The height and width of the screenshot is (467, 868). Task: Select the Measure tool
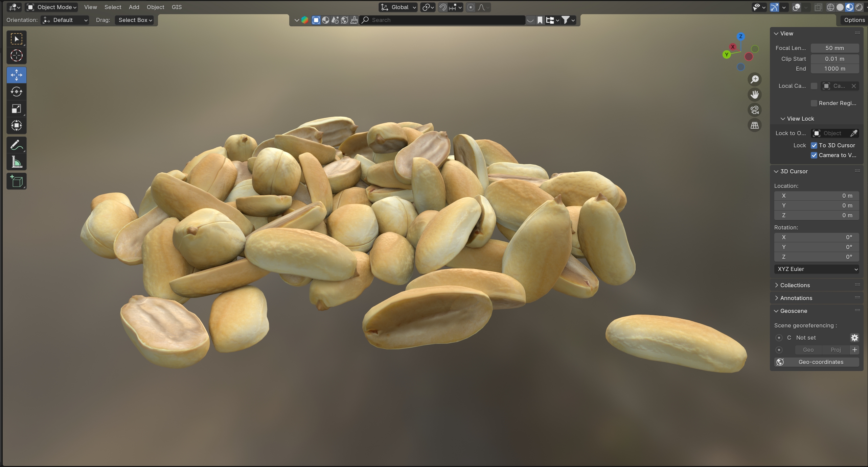coord(16,163)
